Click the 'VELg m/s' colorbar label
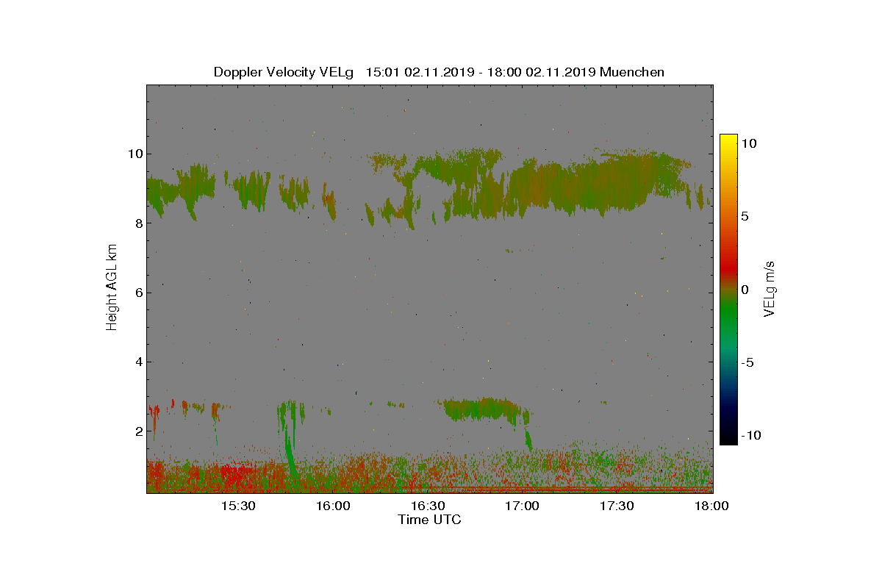This screenshot has height=588, width=882. pos(770,288)
